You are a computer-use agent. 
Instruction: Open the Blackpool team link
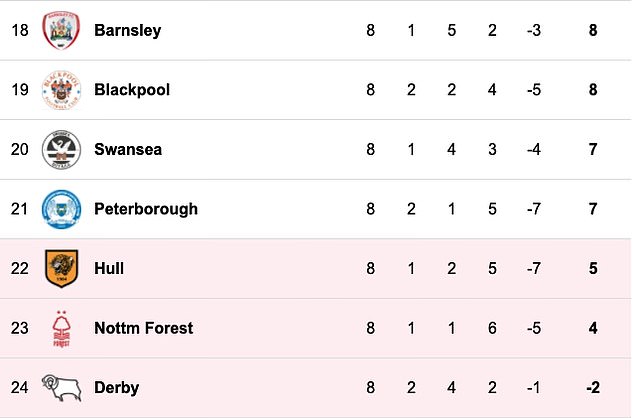(132, 90)
